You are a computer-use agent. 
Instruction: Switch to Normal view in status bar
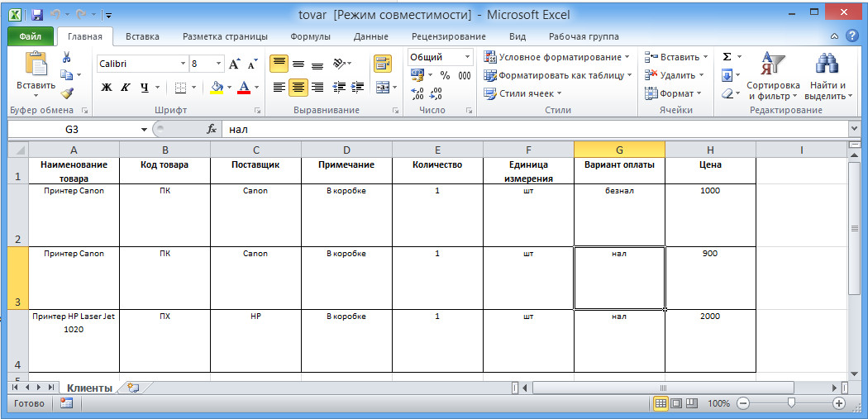(661, 403)
